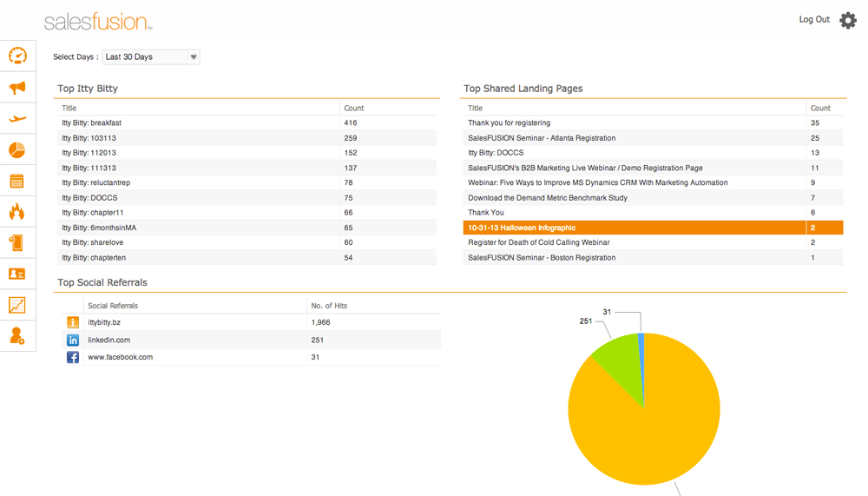Open the calendar icon in sidebar
Screen dimensions: 868x496
click(x=17, y=181)
